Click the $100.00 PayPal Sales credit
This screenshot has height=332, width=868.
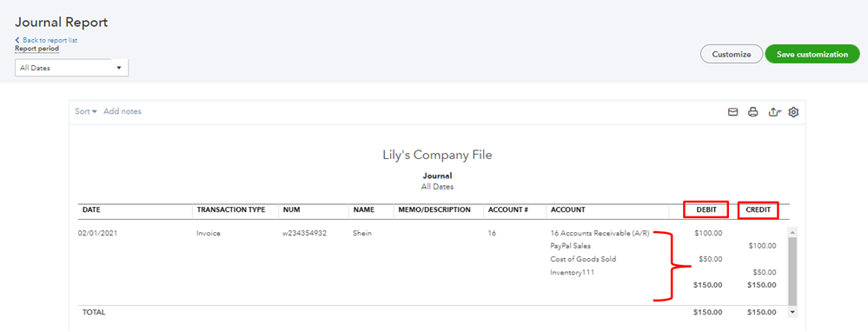coord(762,246)
